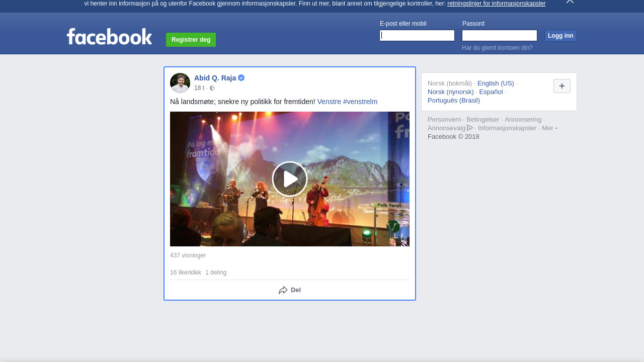644x362 pixels.
Task: Switch language to English (US)
Action: (x=496, y=83)
